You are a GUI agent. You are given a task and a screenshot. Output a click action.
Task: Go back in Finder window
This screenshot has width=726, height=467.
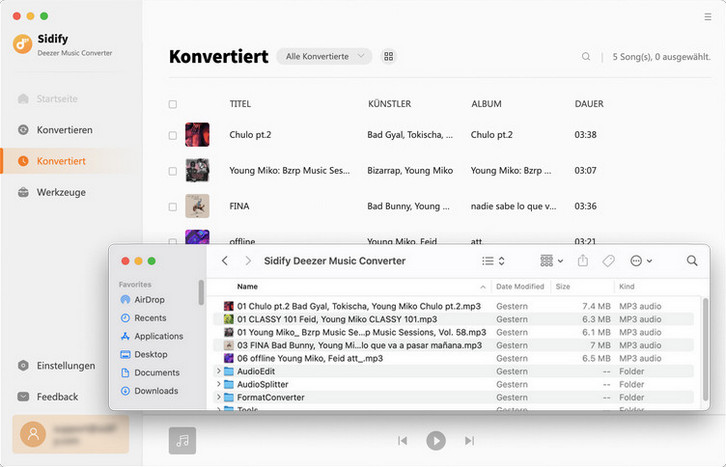(x=225, y=261)
